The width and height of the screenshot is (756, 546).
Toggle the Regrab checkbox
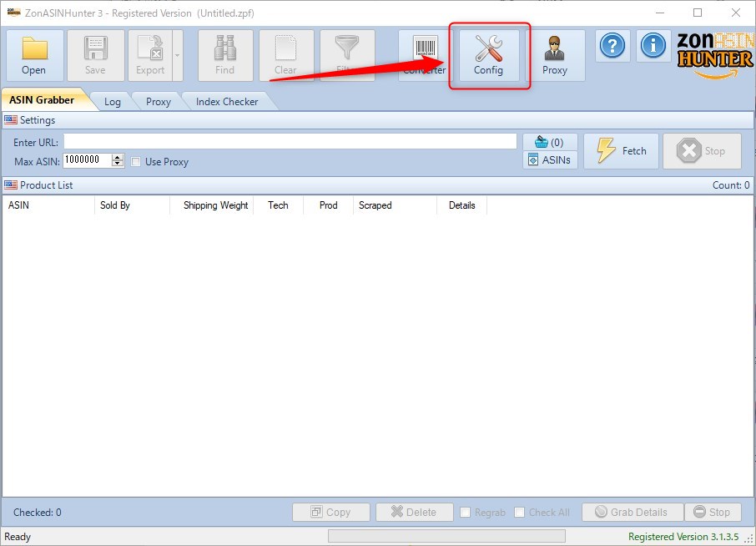[466, 513]
